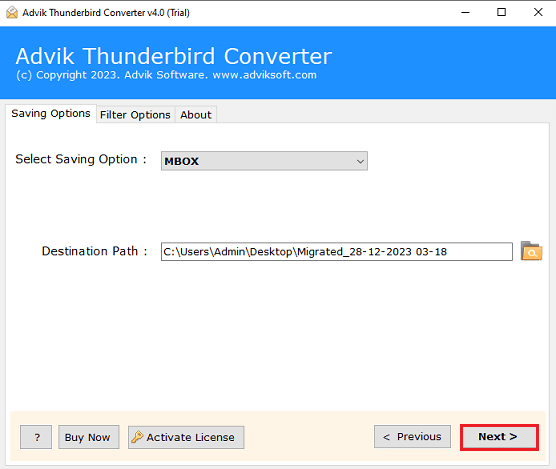Open the Select Saving Option dropdown
The height and width of the screenshot is (469, 556).
[264, 161]
